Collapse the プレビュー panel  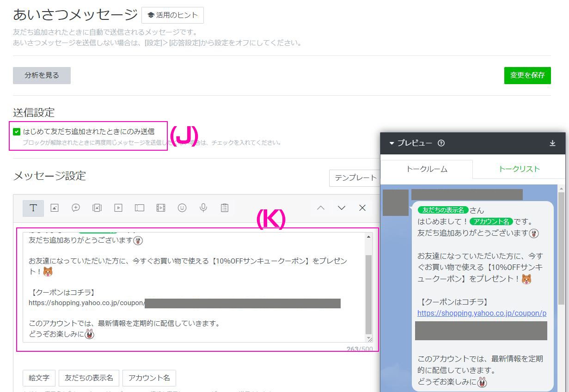pyautogui.click(x=392, y=143)
